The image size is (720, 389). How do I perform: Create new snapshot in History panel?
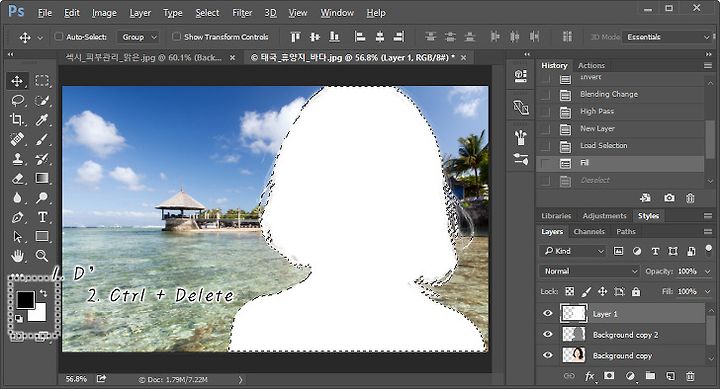click(x=669, y=198)
